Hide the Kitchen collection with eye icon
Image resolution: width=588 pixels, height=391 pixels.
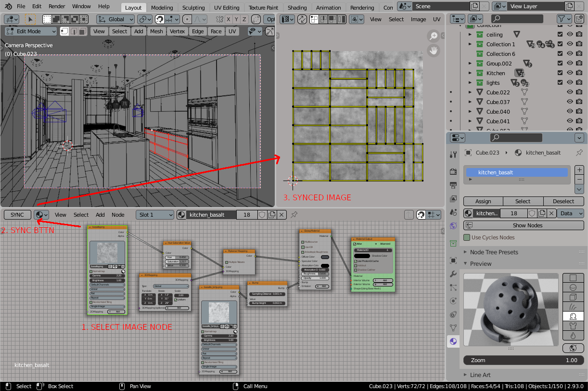point(570,73)
